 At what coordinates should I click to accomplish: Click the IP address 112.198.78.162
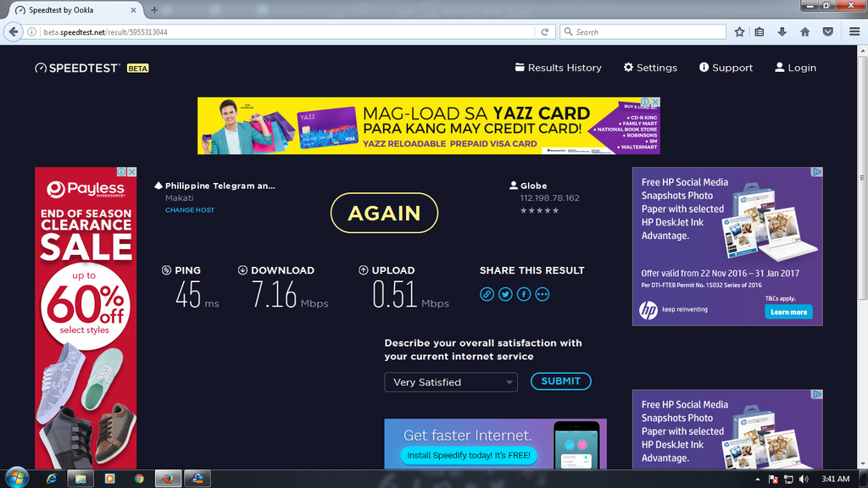549,198
